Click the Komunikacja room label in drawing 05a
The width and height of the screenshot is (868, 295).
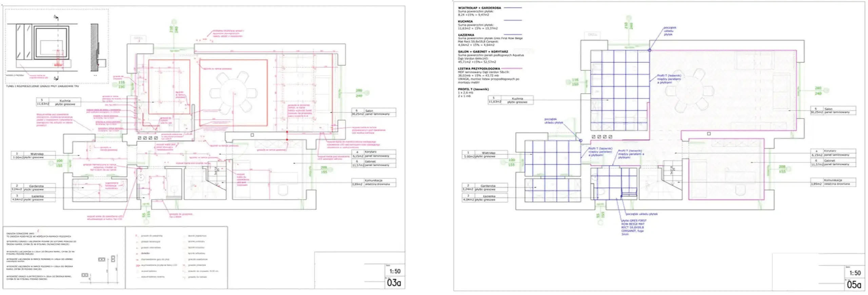coord(833,180)
